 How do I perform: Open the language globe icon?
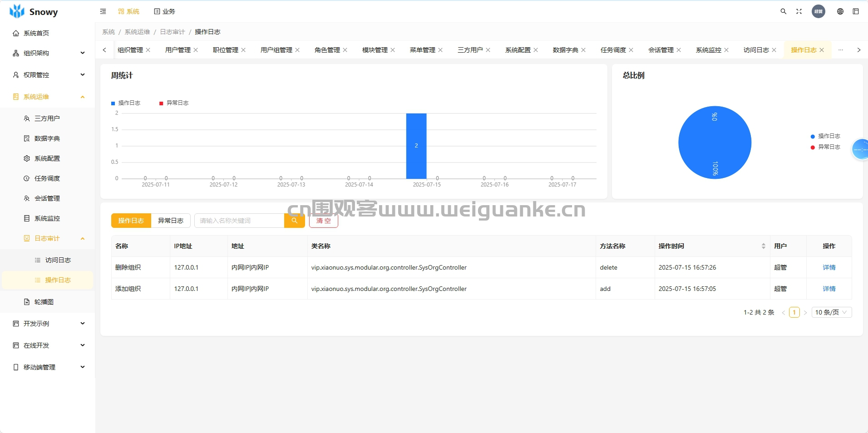840,11
